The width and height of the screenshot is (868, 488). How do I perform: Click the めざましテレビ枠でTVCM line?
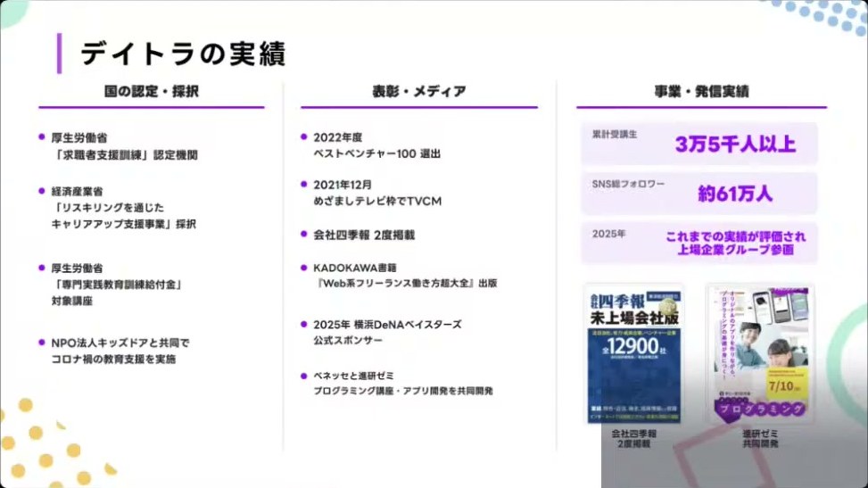point(377,201)
